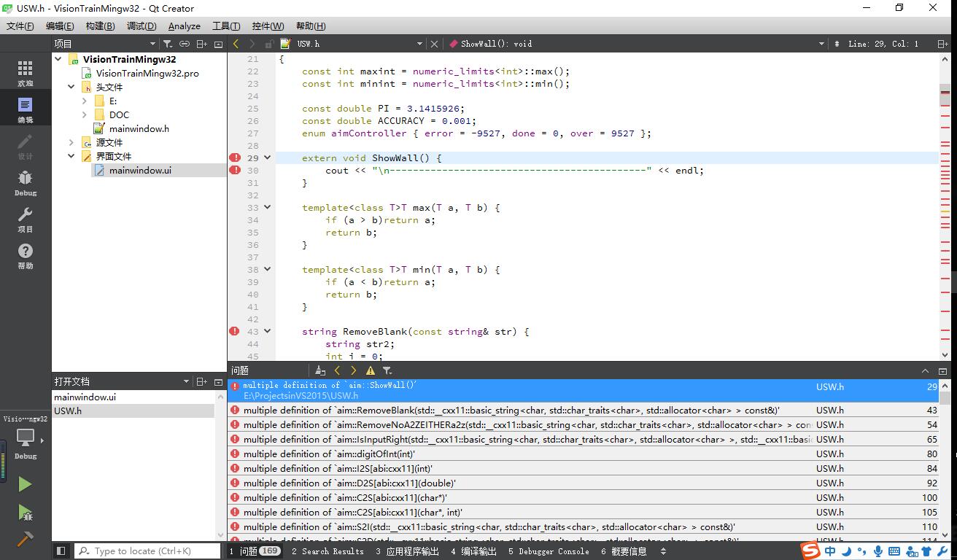Expand the 源文件 sources folder
957x560 pixels.
click(71, 142)
